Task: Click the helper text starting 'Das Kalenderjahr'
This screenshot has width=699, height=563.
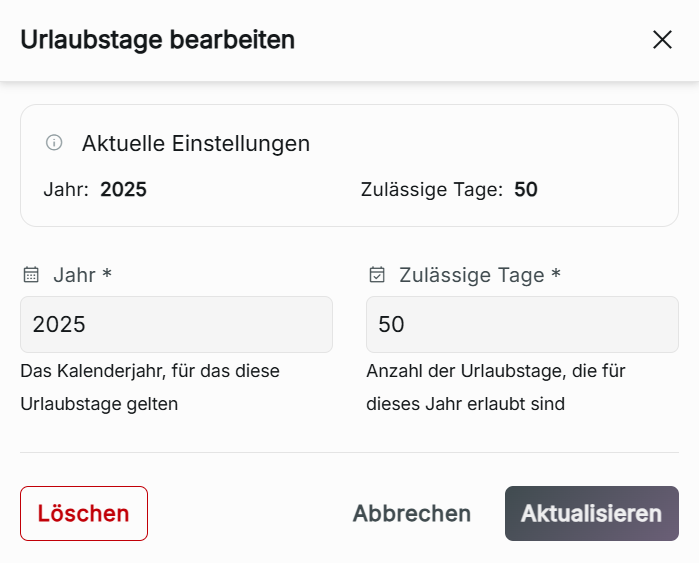Action: coord(150,387)
